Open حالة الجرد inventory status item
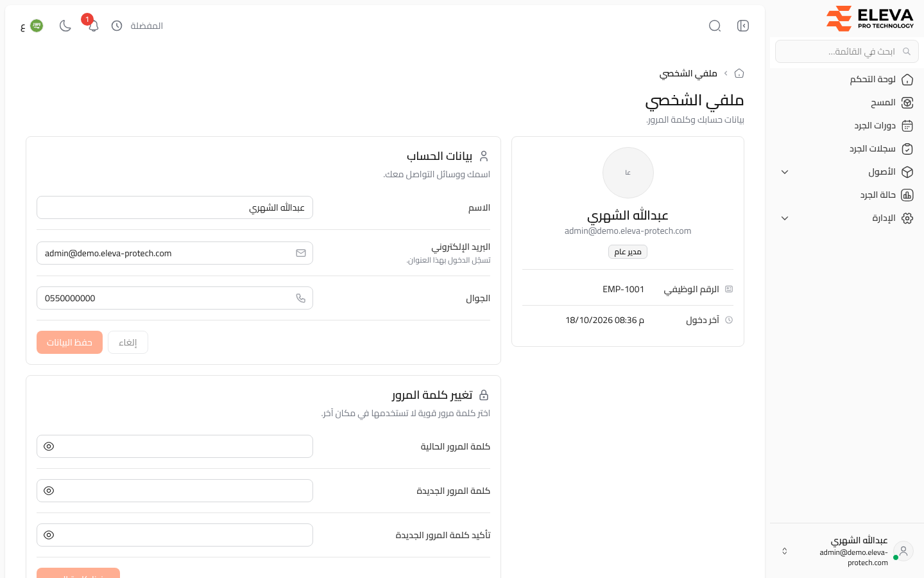Screen dimensions: 924x578 coord(847,195)
